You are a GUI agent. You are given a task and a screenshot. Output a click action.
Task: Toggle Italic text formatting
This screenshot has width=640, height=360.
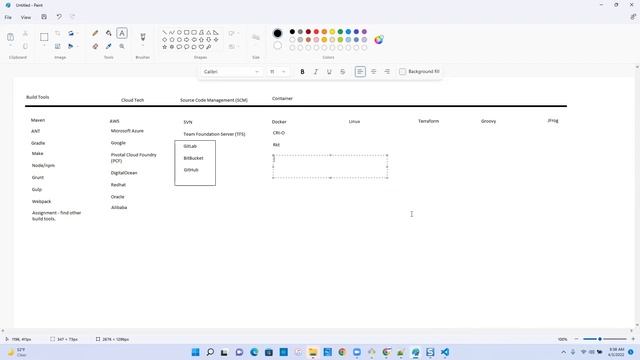click(x=316, y=71)
